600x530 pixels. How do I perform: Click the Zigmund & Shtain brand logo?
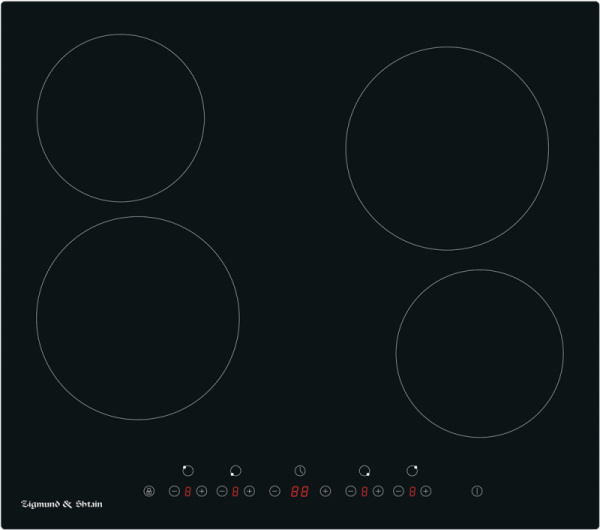pos(62,504)
